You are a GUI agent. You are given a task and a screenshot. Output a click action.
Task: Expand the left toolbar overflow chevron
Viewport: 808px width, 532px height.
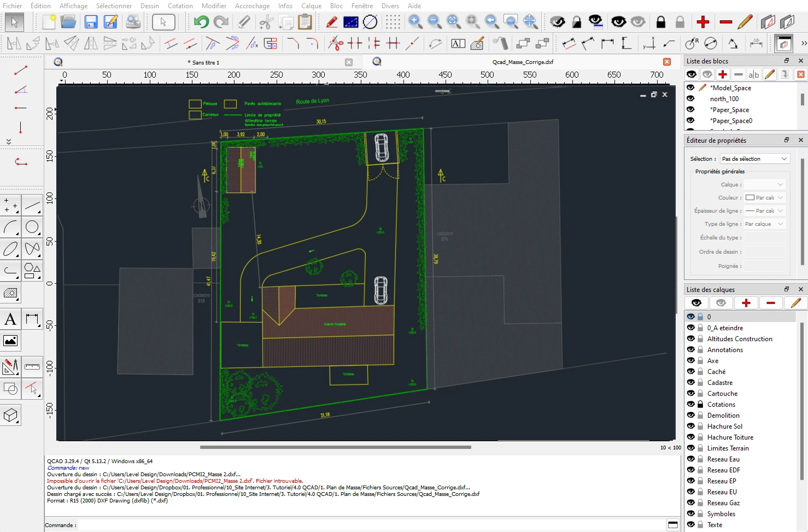point(8,142)
